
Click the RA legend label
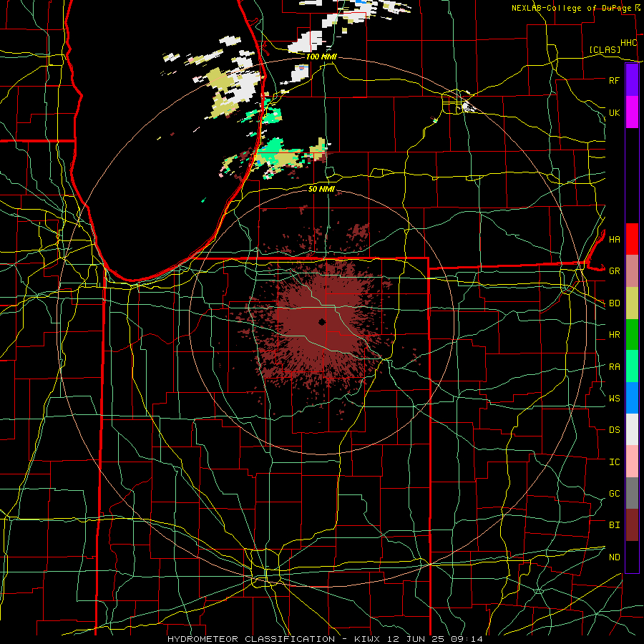[x=614, y=367]
